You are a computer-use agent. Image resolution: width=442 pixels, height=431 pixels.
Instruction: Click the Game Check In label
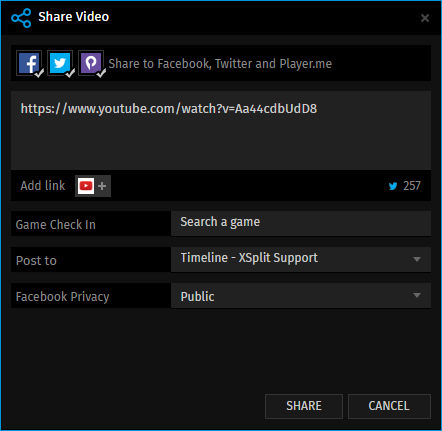(56, 224)
